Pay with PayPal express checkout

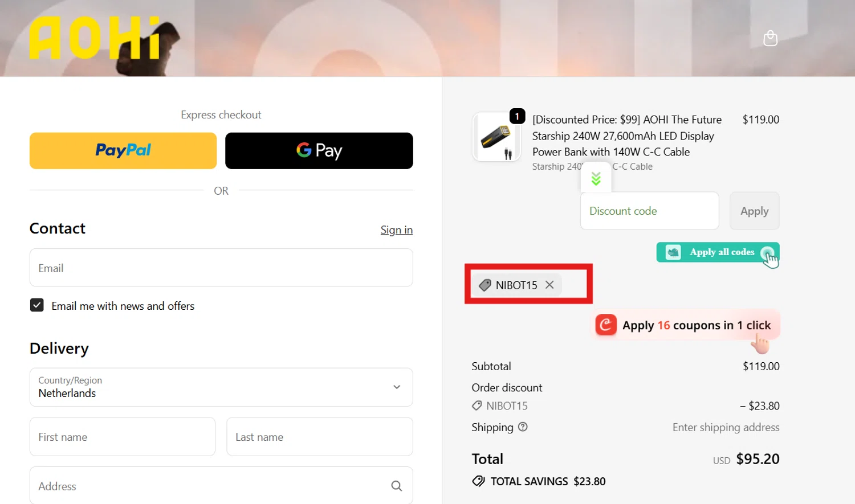pos(123,150)
